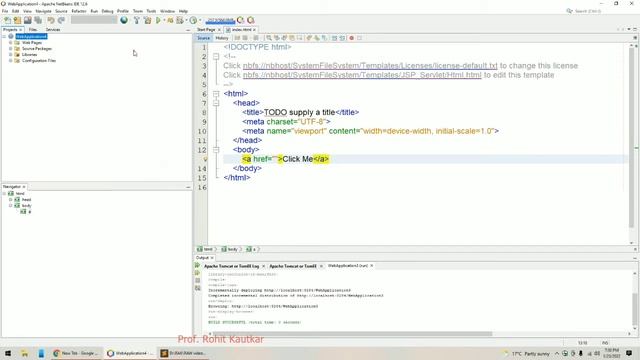Image resolution: width=640 pixels, height=360 pixels.
Task: Open the Help menu
Action: (x=184, y=11)
